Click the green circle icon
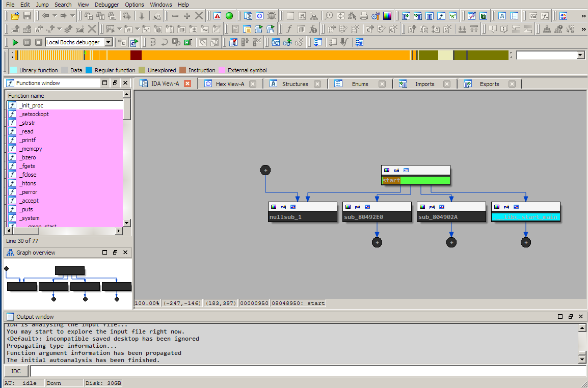 (229, 16)
